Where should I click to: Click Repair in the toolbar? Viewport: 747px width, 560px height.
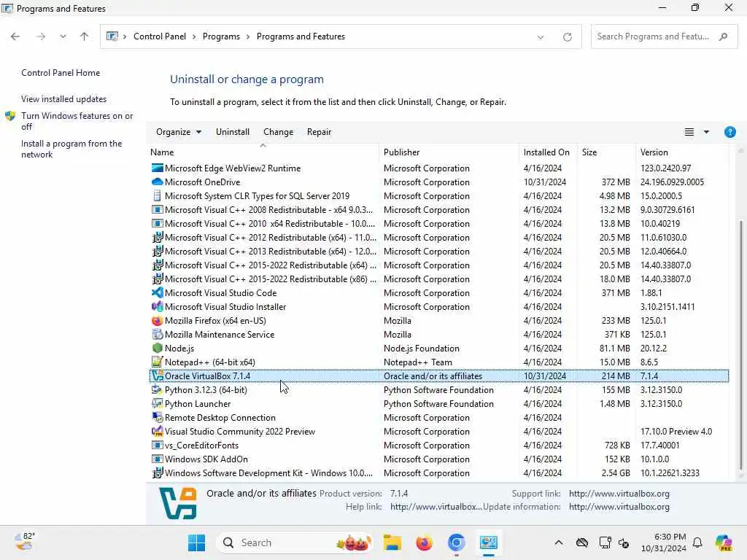tap(319, 132)
